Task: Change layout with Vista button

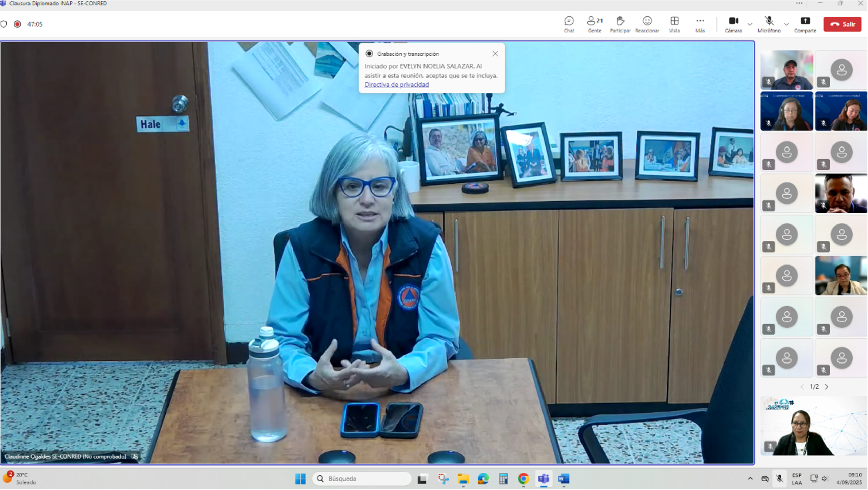Action: coord(674,24)
